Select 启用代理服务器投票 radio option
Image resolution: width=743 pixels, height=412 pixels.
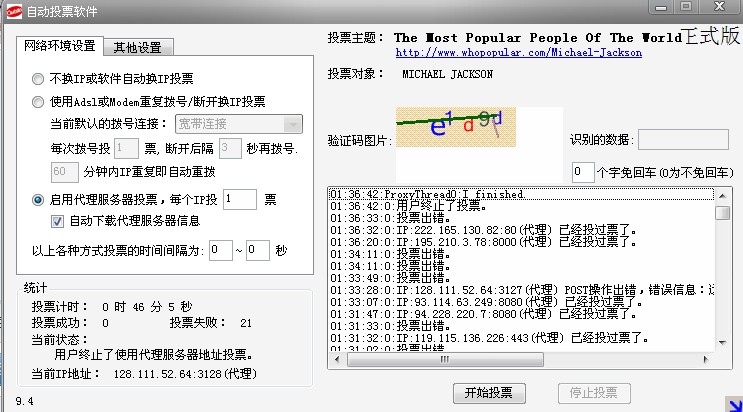pyautogui.click(x=38, y=200)
